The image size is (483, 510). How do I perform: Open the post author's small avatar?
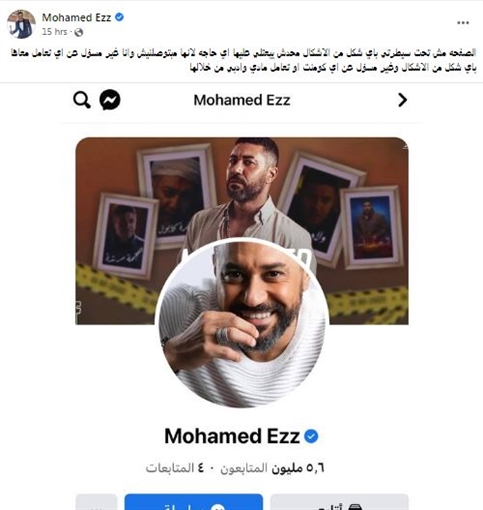click(x=21, y=24)
